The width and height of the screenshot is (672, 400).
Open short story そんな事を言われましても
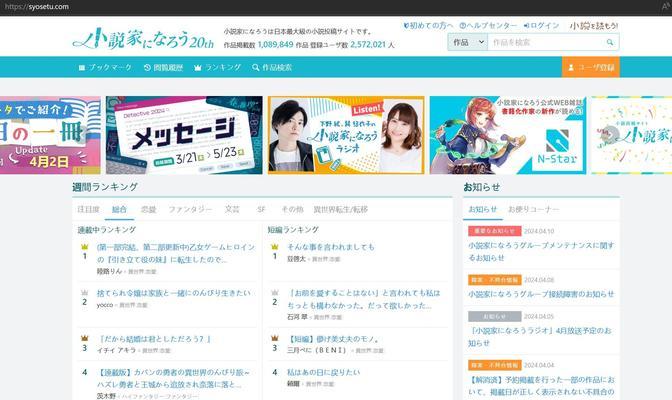pos(330,247)
